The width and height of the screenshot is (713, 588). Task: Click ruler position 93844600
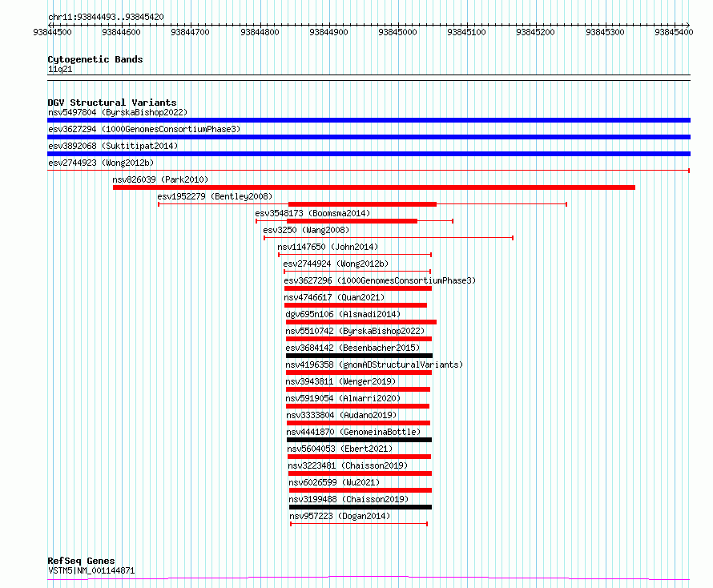click(122, 32)
